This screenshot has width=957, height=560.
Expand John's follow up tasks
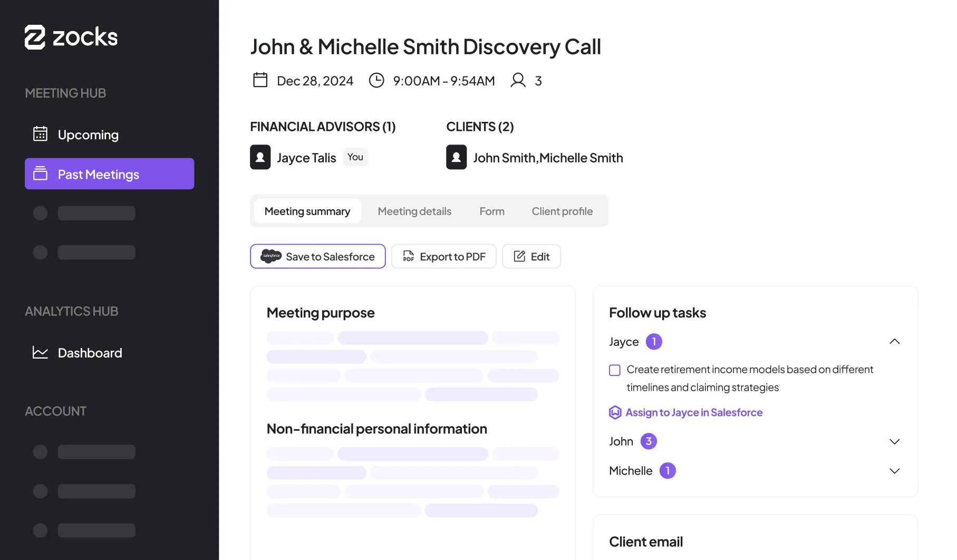pyautogui.click(x=894, y=441)
